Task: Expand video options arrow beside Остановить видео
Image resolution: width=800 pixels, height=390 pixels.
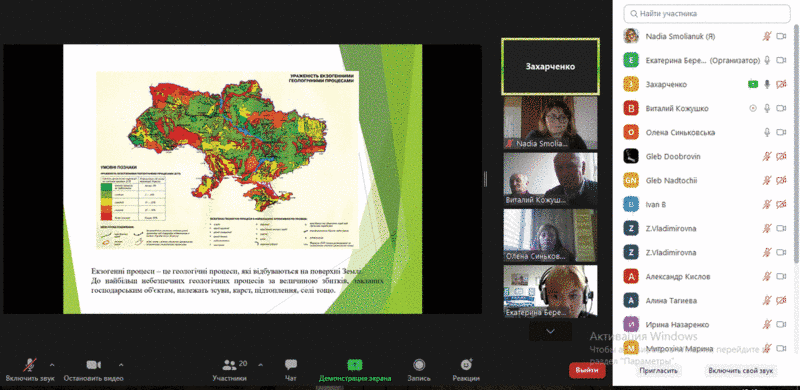Action: pyautogui.click(x=121, y=365)
